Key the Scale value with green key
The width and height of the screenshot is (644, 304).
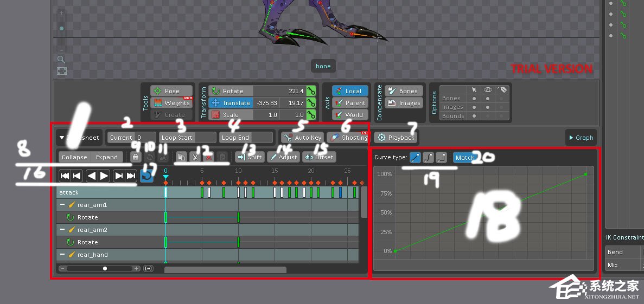(x=311, y=114)
